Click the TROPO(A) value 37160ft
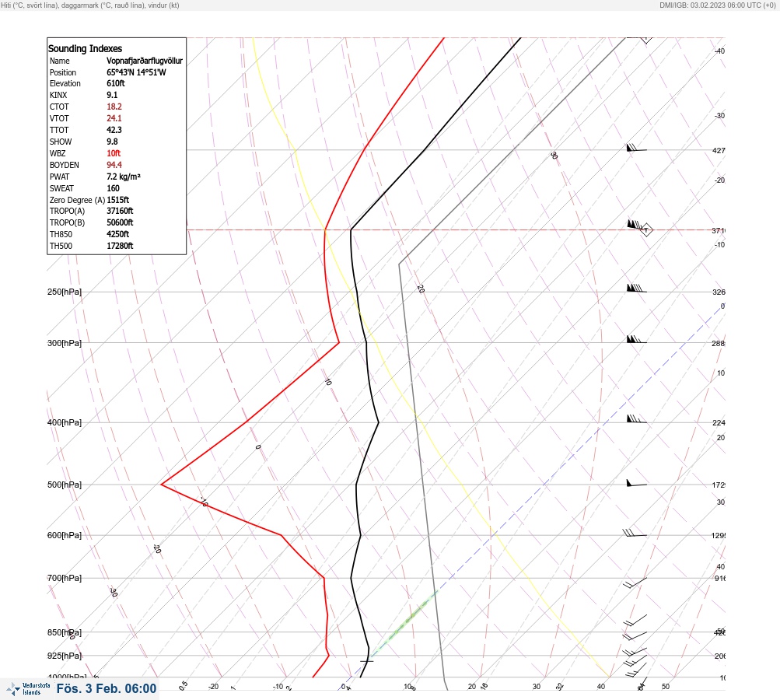 120,211
